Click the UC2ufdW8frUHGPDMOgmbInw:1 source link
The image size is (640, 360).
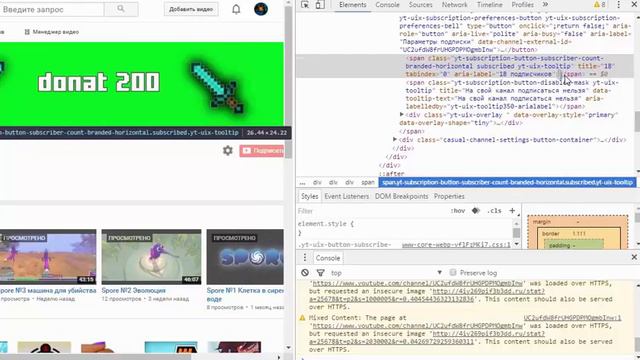(x=572, y=318)
